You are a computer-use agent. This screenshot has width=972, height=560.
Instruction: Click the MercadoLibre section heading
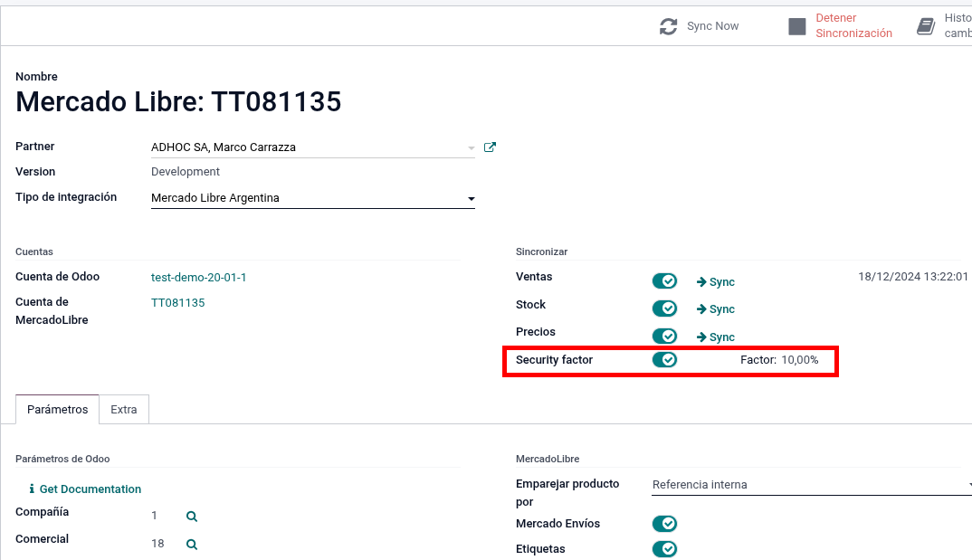click(548, 459)
